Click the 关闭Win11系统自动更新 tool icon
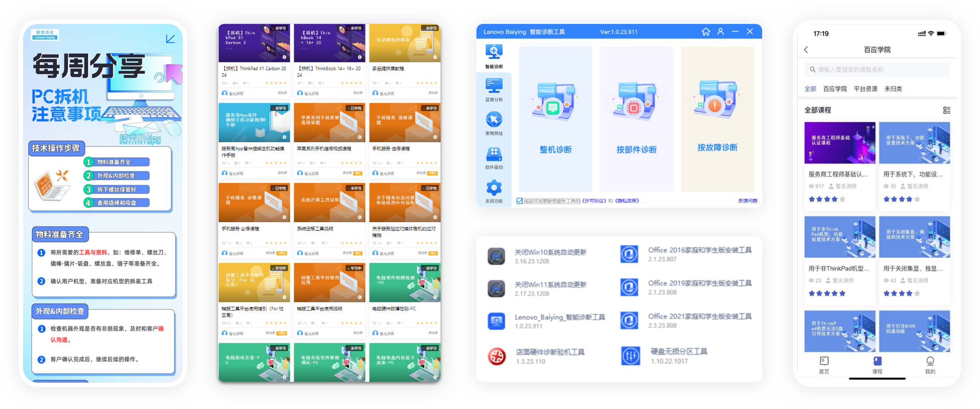This screenshot has width=980, height=409. point(496,288)
